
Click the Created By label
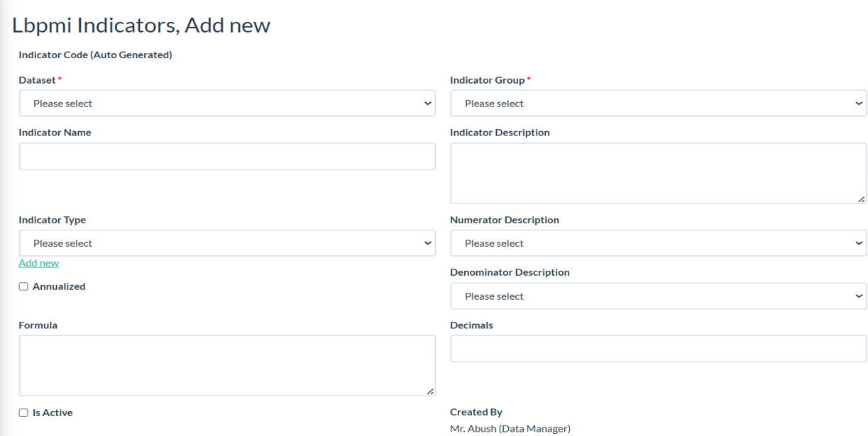pyautogui.click(x=476, y=412)
